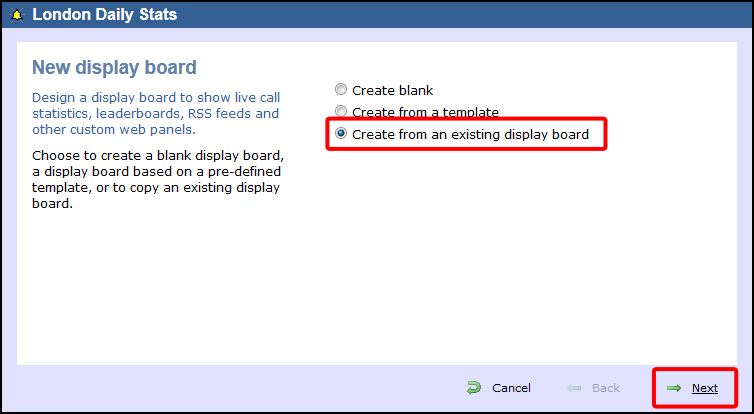Click the green curved Cancel arrow icon
This screenshot has height=414, width=754.
(x=474, y=388)
